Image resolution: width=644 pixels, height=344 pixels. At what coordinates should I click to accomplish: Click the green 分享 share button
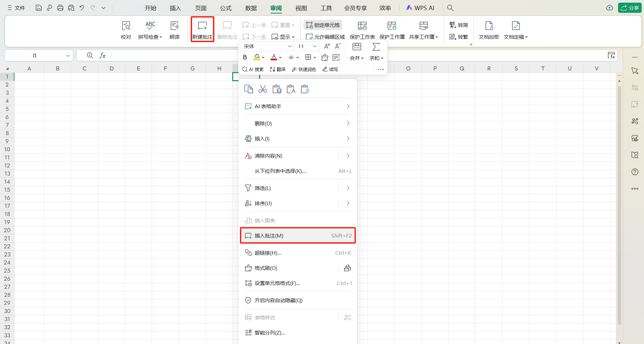[630, 7]
